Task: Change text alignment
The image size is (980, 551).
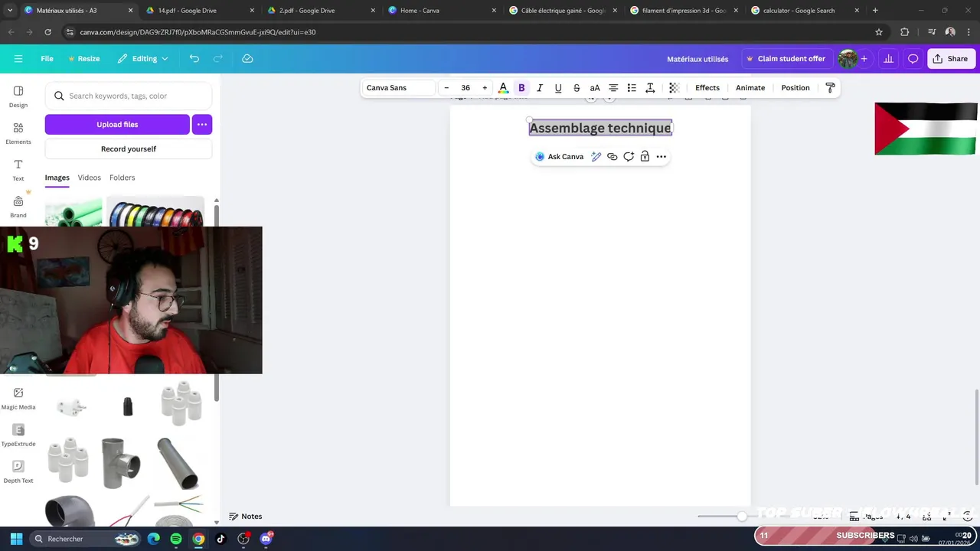Action: [x=613, y=88]
